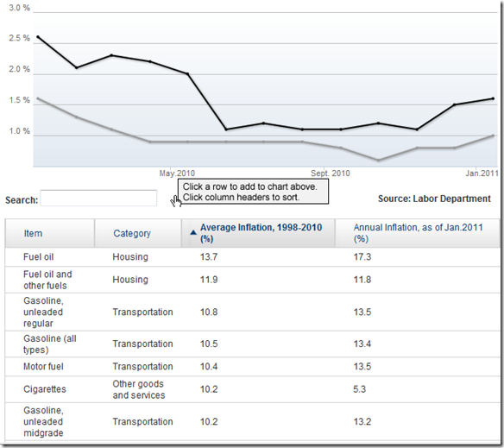Click Transportation category in Motor fuel row
This screenshot has height=448, width=504.
tap(142, 367)
